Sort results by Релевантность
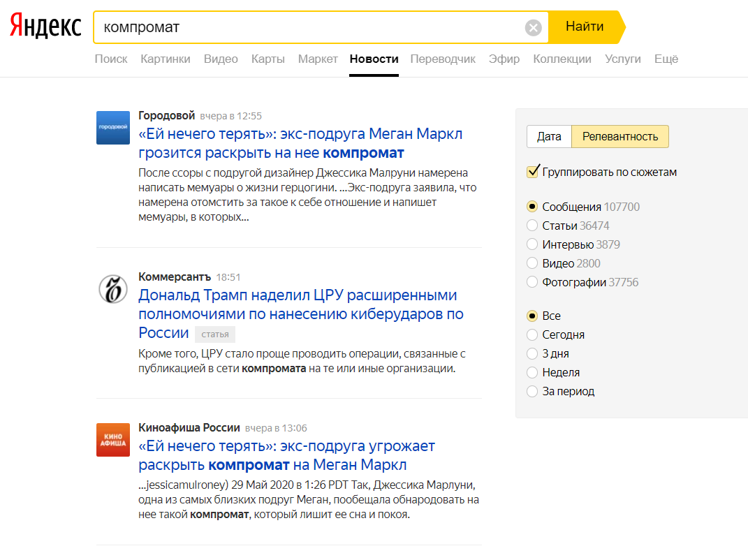 (620, 137)
